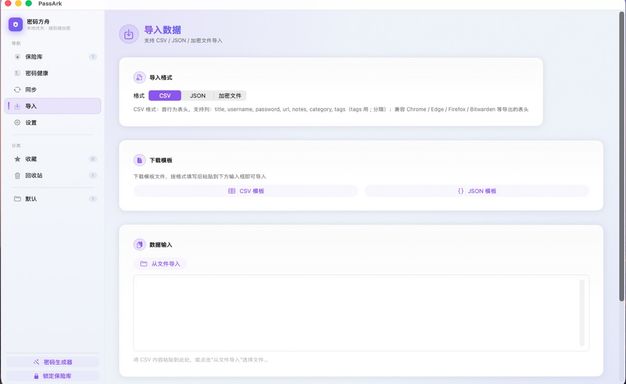Click the 导入数据 header download icon

(129, 34)
